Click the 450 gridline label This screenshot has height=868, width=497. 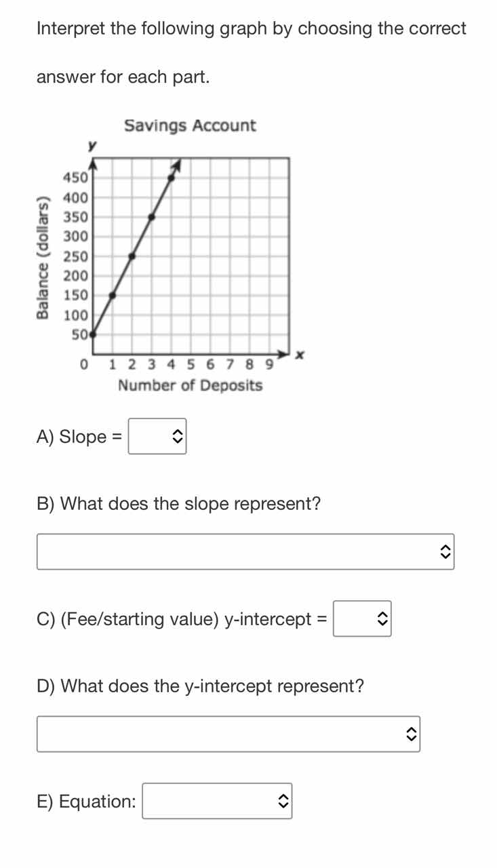[x=77, y=178]
